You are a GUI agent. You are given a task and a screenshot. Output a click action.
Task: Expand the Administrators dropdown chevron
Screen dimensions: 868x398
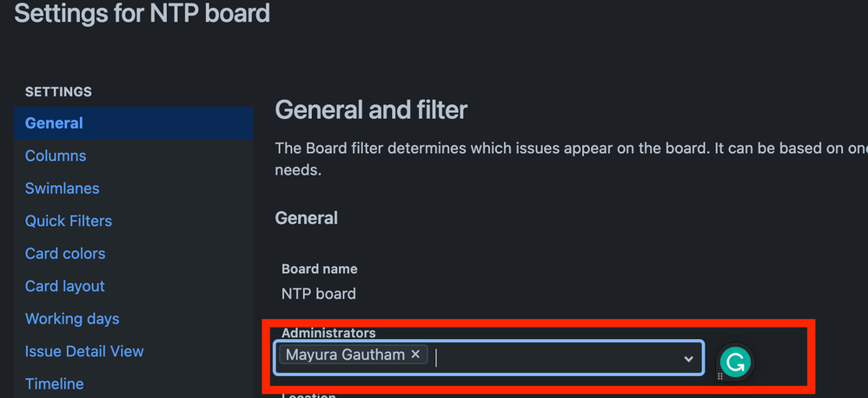[688, 358]
